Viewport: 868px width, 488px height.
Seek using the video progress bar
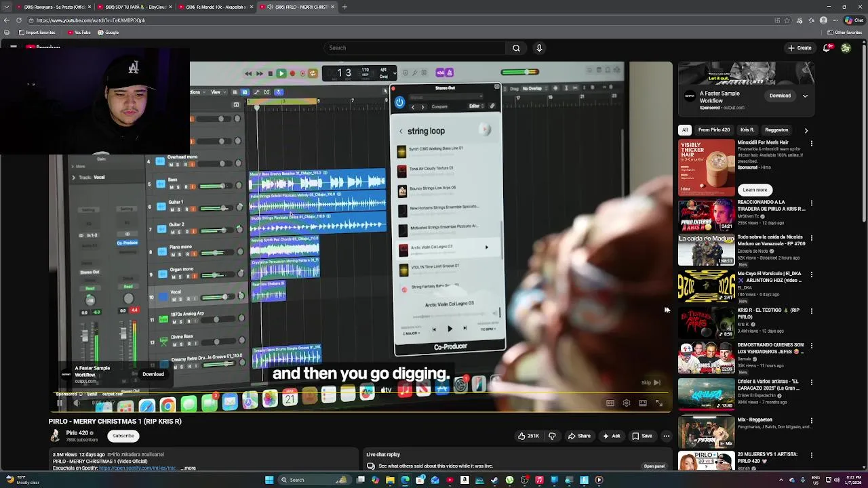pos(361,393)
